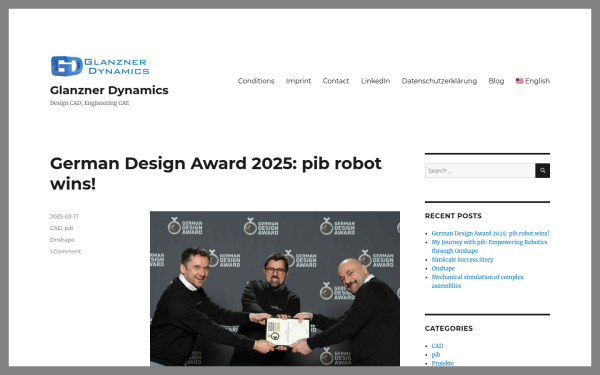Click the post heading 'German Design Award 2025: pib robot wins!'
600x375 pixels.
coord(215,173)
